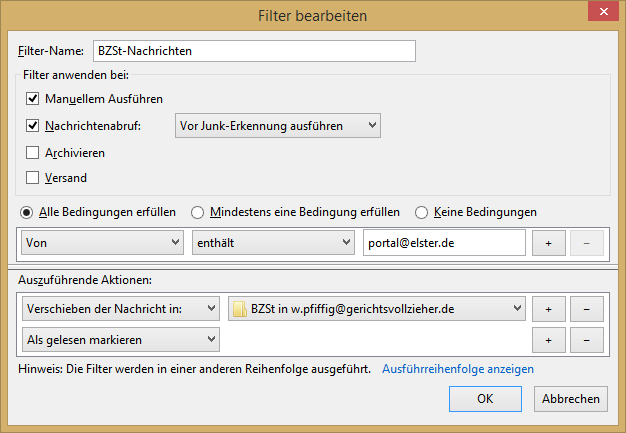This screenshot has width=626, height=433.
Task: Enable the 'Archivieren' checkbox
Action: [x=33, y=153]
